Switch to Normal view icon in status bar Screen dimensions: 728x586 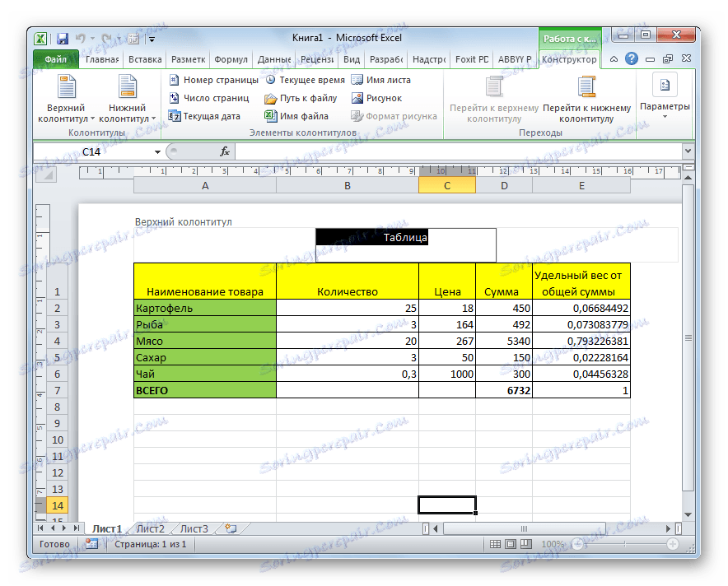tap(495, 544)
